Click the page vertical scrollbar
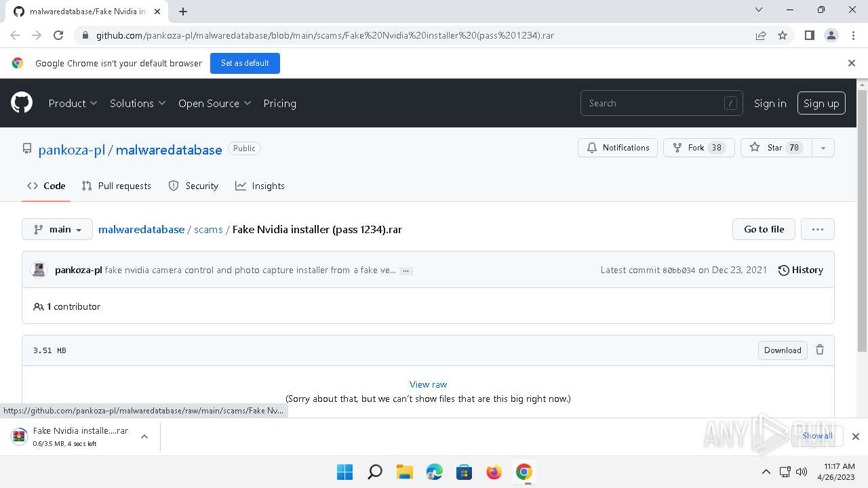The width and height of the screenshot is (868, 488). coord(863,220)
